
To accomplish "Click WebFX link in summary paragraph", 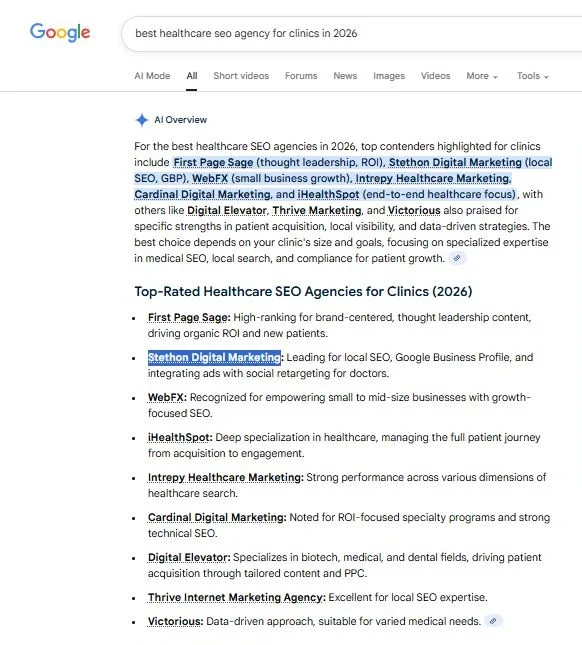I will pyautogui.click(x=210, y=179).
